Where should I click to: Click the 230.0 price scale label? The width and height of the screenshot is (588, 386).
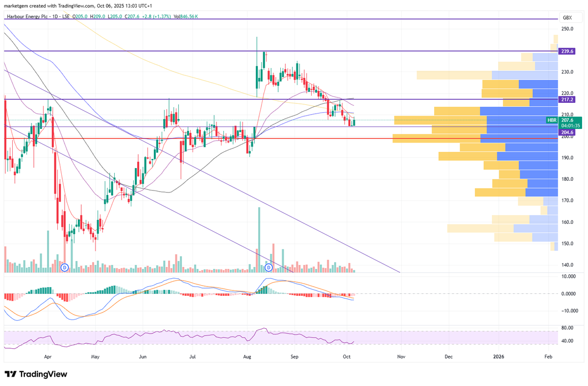click(567, 72)
